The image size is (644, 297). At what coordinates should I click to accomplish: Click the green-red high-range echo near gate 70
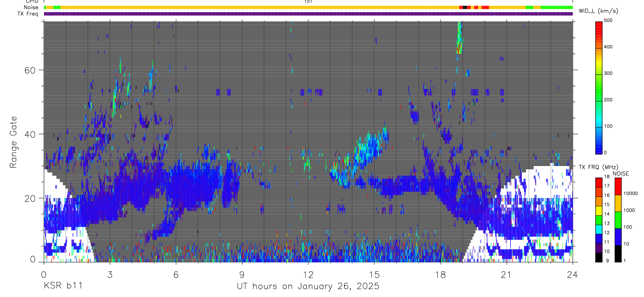[459, 38]
